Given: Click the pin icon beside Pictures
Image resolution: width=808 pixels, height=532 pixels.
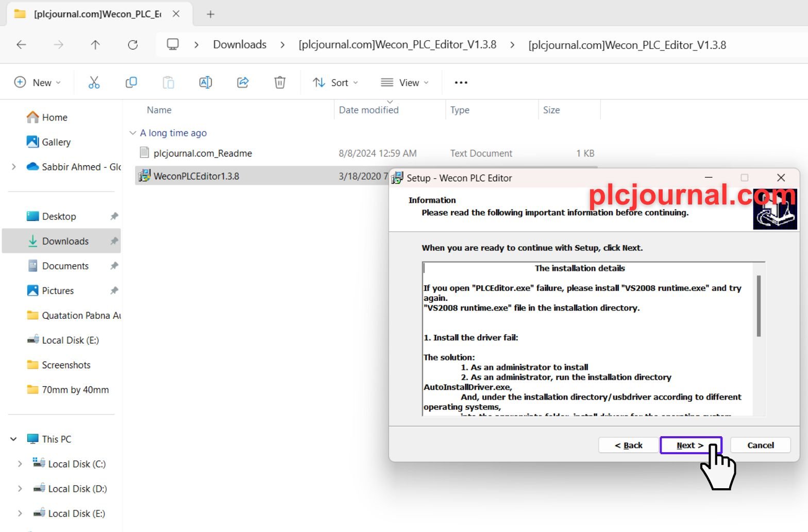Looking at the screenshot, I should click(x=114, y=290).
